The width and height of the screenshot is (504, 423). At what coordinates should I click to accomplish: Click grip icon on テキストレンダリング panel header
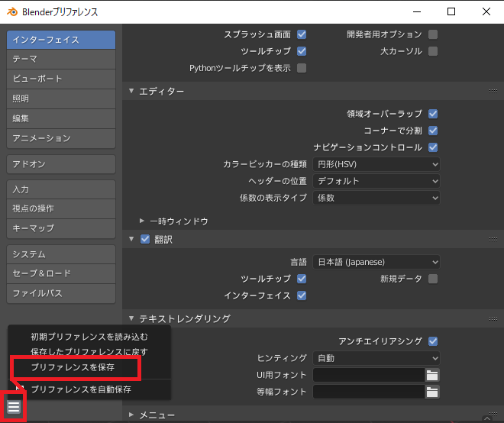pos(493,318)
